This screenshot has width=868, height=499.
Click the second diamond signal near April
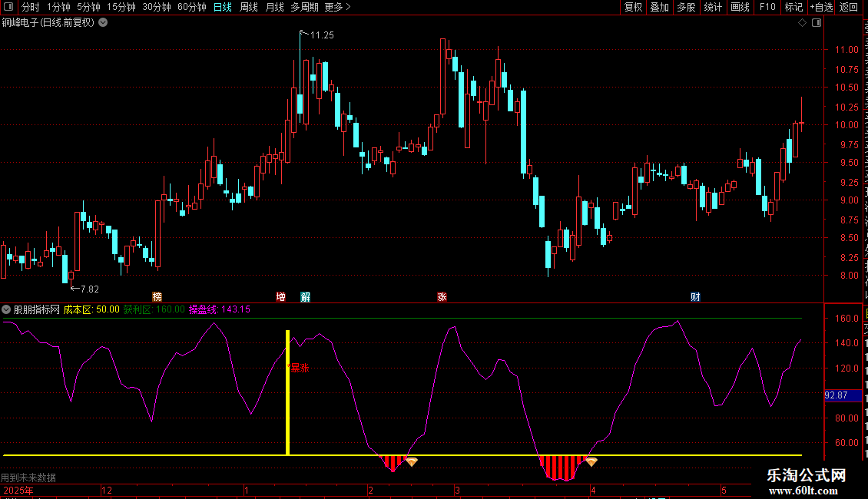591,461
